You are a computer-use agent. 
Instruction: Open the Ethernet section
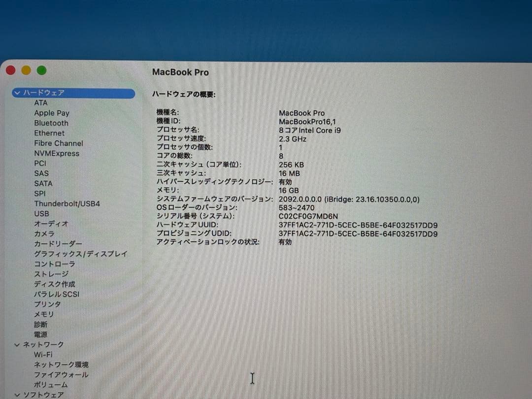(x=49, y=133)
